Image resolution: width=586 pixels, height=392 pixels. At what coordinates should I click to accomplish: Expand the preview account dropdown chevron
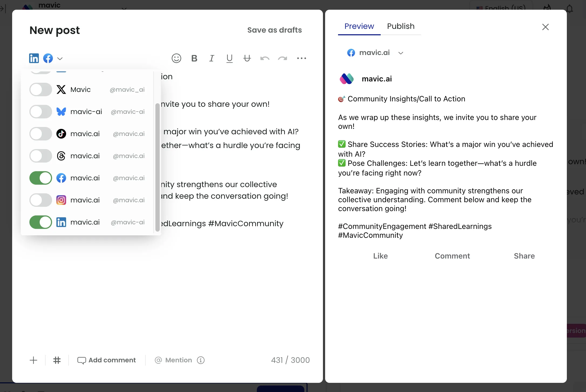[x=401, y=53]
